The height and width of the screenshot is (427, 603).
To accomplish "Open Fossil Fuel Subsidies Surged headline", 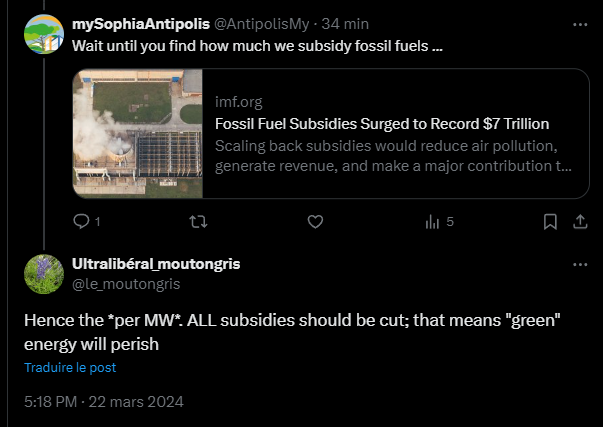I will pos(382,124).
